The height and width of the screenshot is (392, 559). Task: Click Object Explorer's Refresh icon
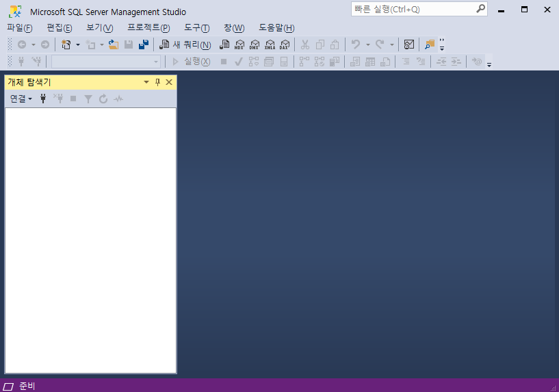click(103, 99)
